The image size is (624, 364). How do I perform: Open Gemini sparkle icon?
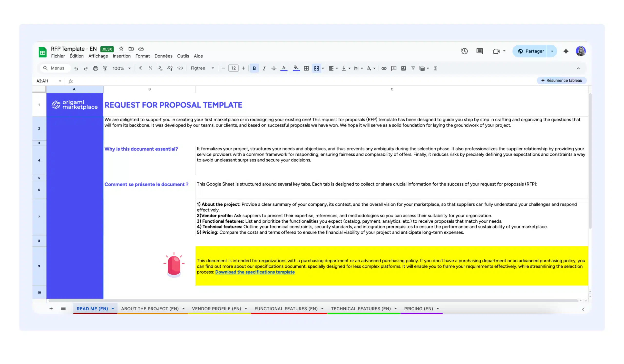pyautogui.click(x=566, y=51)
